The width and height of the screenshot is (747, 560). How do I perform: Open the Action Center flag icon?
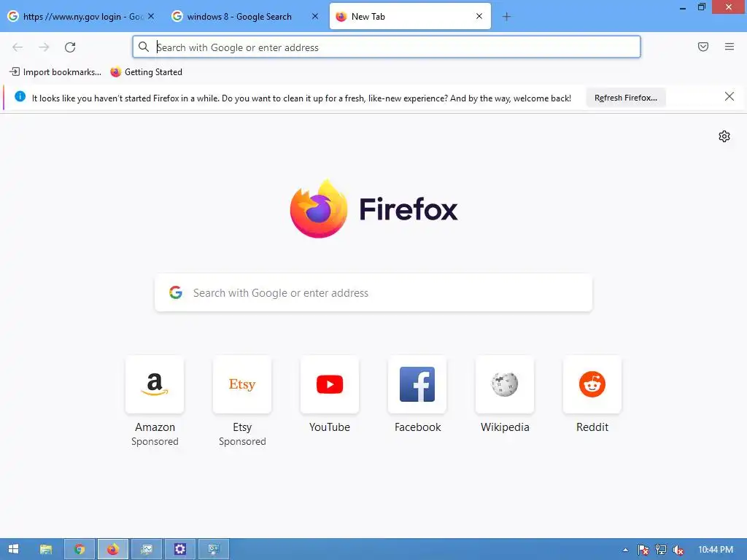(643, 550)
